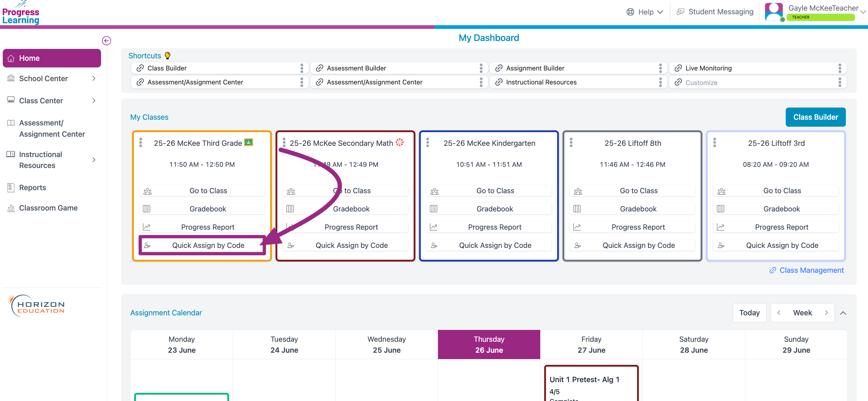Click the red badge icon on McKee Secondary Math

click(x=400, y=142)
